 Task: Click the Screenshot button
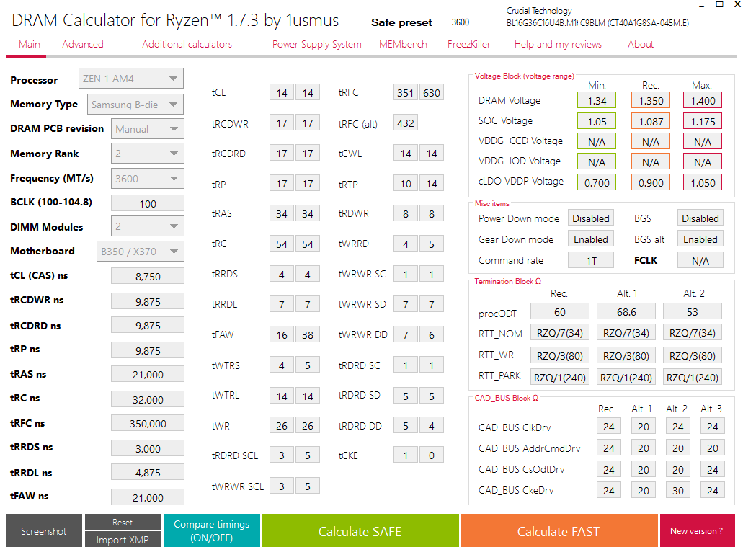click(43, 530)
